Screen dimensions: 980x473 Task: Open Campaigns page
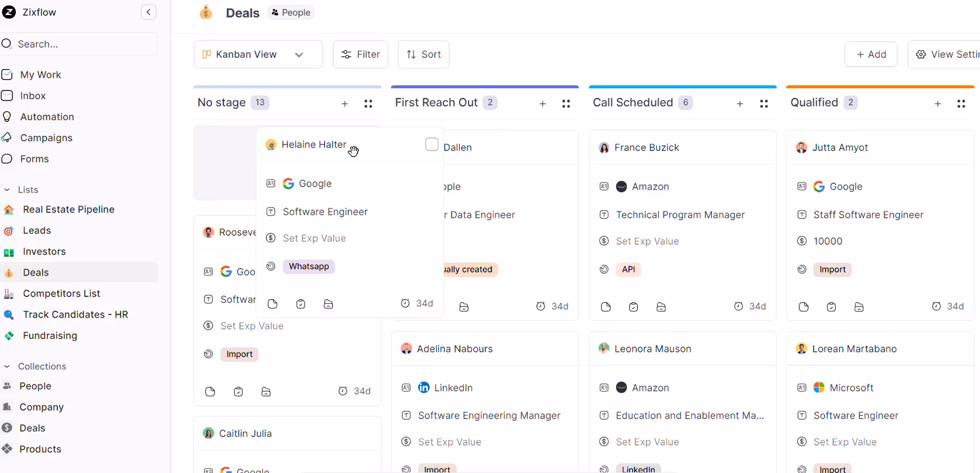tap(46, 138)
